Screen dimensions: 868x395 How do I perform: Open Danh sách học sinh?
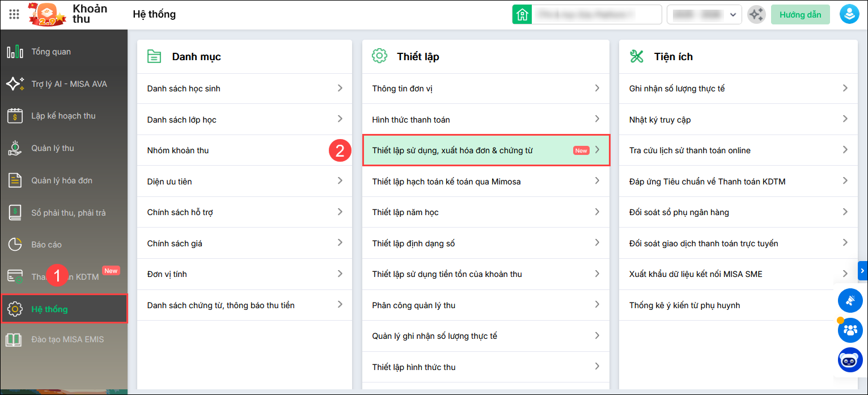click(x=184, y=89)
